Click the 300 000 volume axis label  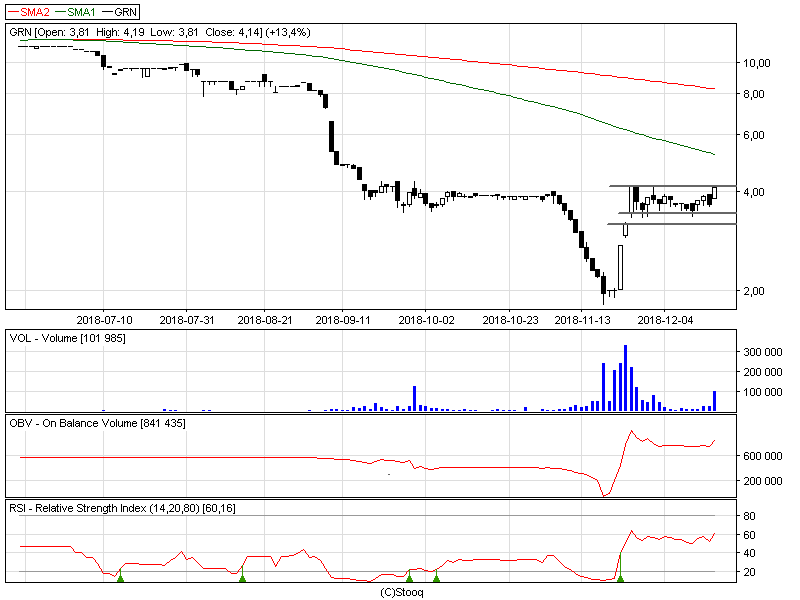click(x=763, y=352)
